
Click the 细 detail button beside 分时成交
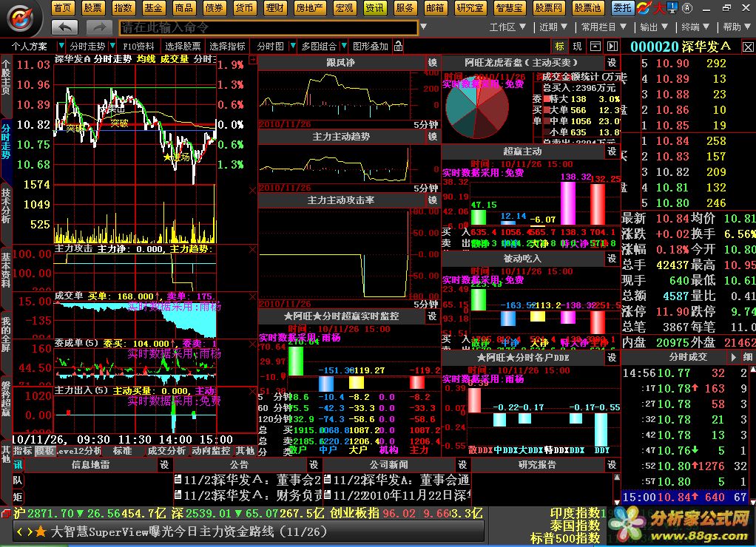748,357
